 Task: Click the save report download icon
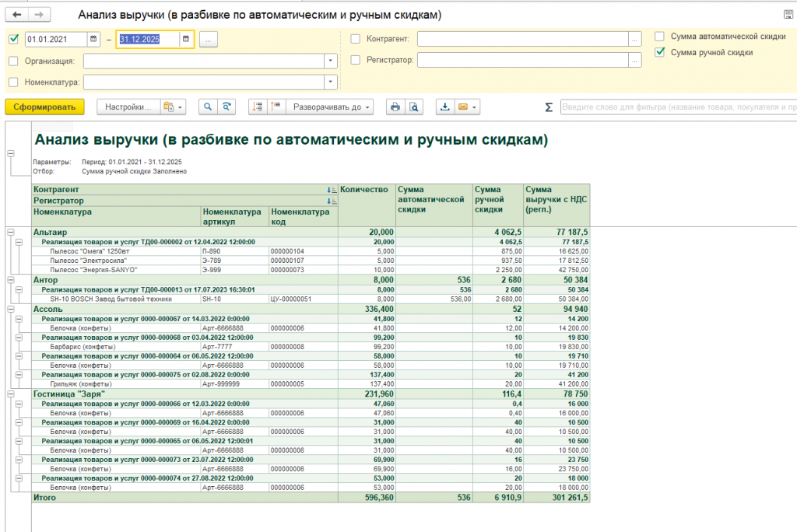coord(445,107)
